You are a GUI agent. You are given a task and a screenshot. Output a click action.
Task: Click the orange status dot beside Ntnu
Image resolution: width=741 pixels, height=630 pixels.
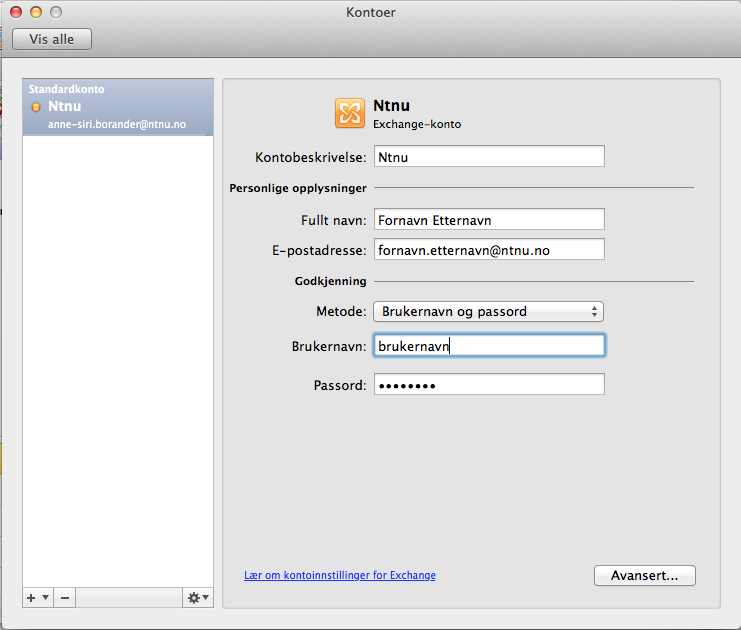click(x=36, y=107)
